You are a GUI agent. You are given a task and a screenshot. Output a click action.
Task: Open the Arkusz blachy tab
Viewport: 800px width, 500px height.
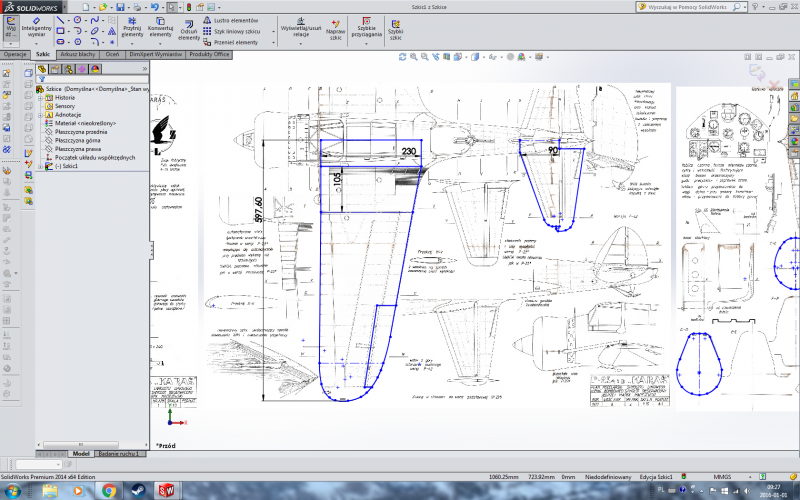pyautogui.click(x=78, y=54)
